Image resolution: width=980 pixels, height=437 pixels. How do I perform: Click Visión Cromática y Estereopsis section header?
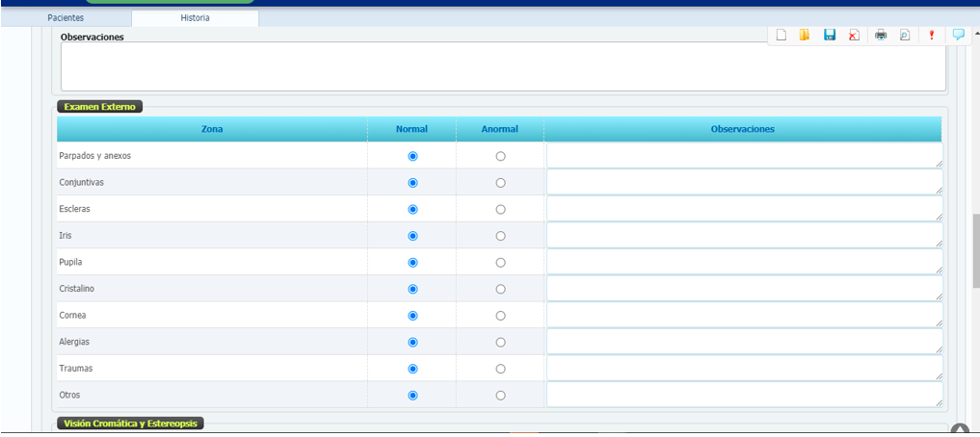pyautogui.click(x=130, y=424)
